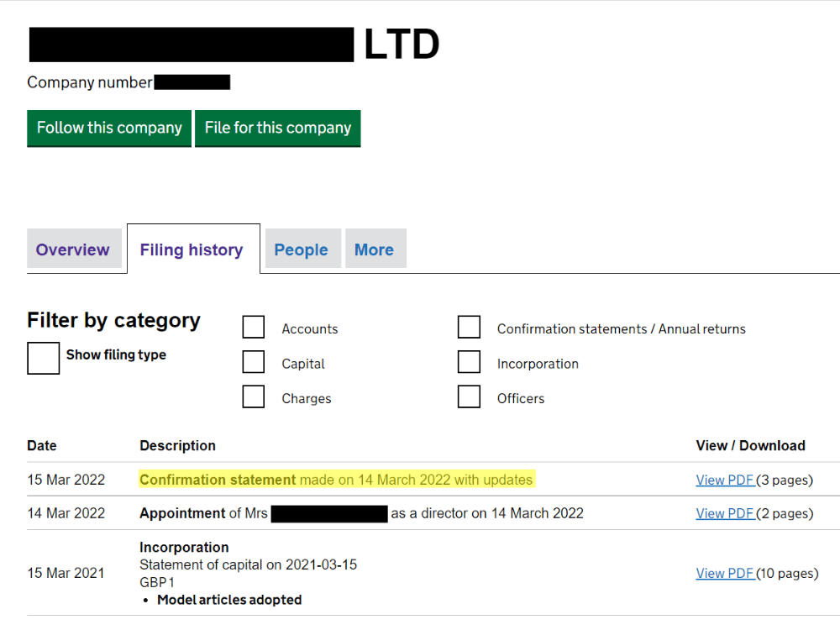Check the Accounts filter checkbox
The height and width of the screenshot is (630, 840).
pyautogui.click(x=254, y=327)
